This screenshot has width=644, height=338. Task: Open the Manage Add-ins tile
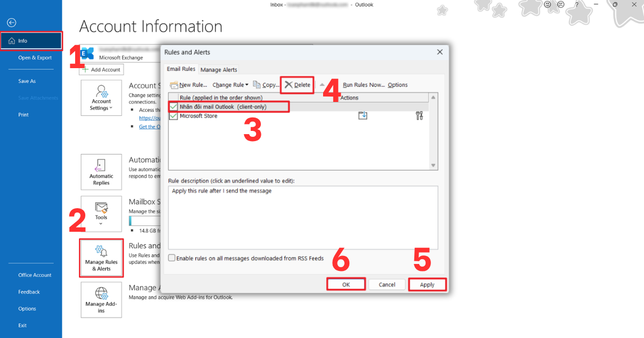(101, 300)
